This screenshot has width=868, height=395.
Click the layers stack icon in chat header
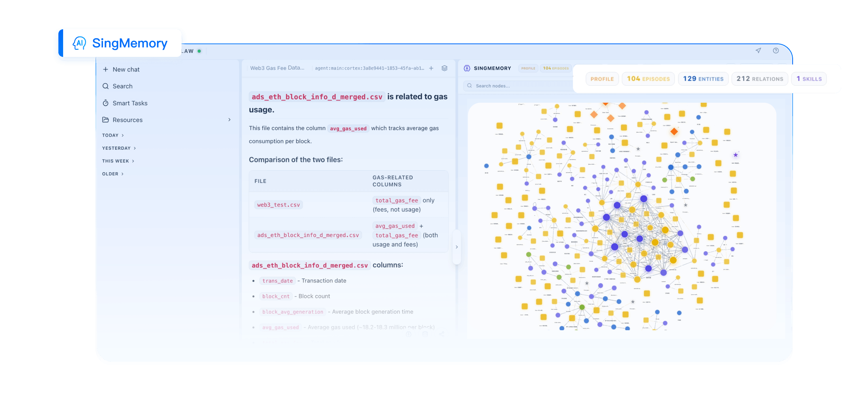444,68
